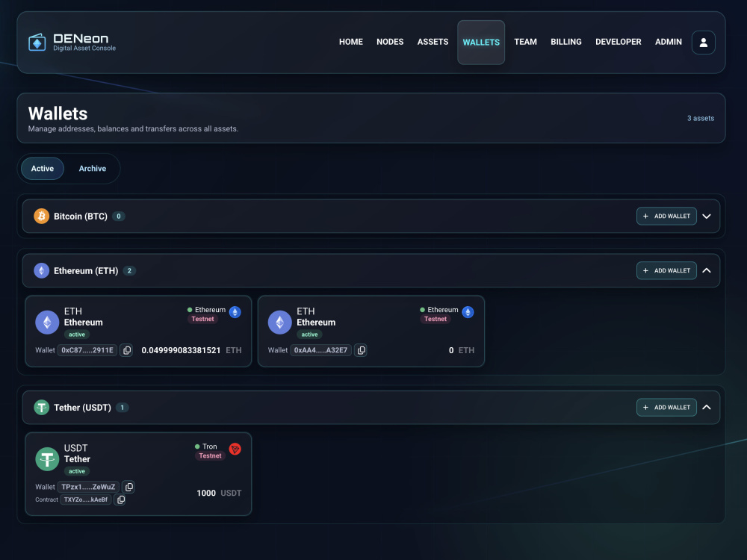Click the DENeon brand name
747x560 pixels.
(81, 39)
